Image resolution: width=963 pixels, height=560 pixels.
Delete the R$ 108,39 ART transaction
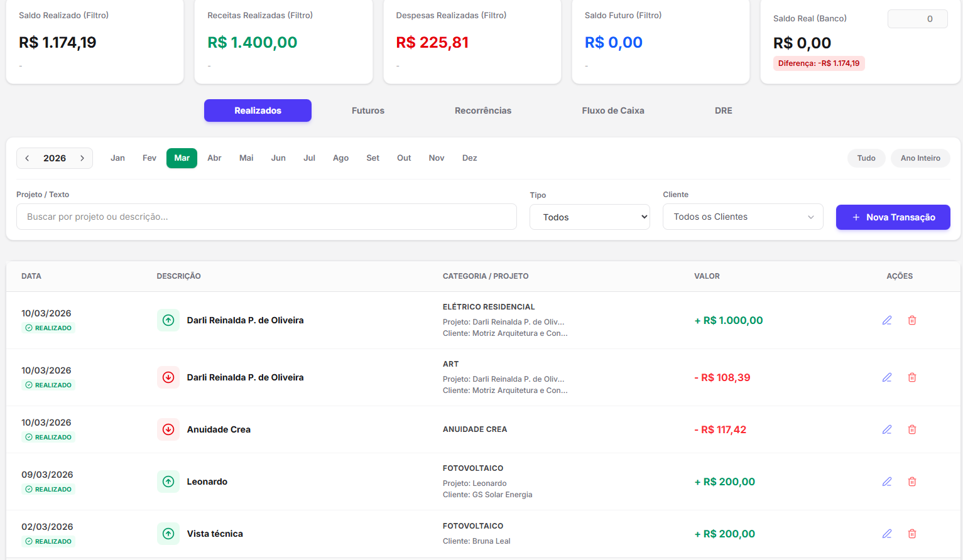(911, 377)
